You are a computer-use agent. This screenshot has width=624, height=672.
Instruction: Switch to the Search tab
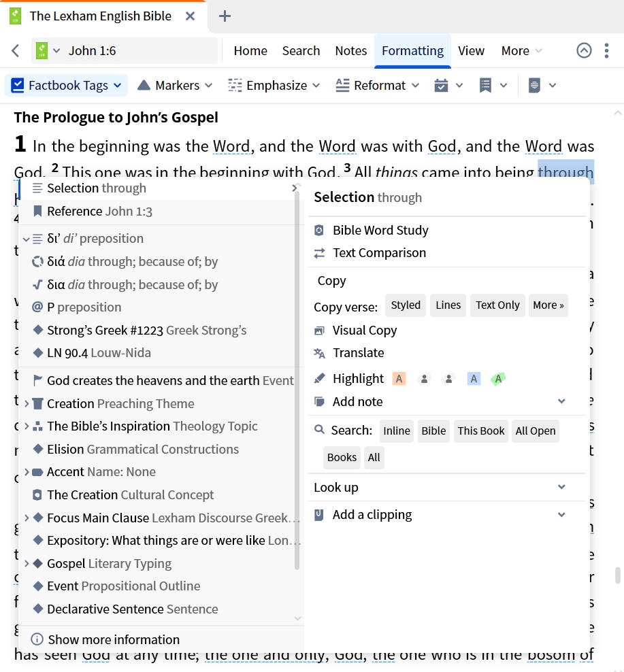pos(301,50)
